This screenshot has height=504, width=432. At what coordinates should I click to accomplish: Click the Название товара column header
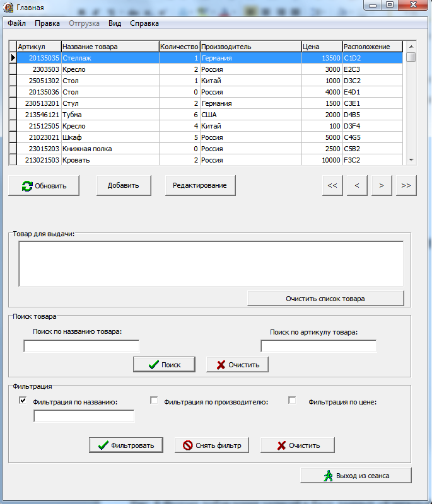(x=110, y=47)
